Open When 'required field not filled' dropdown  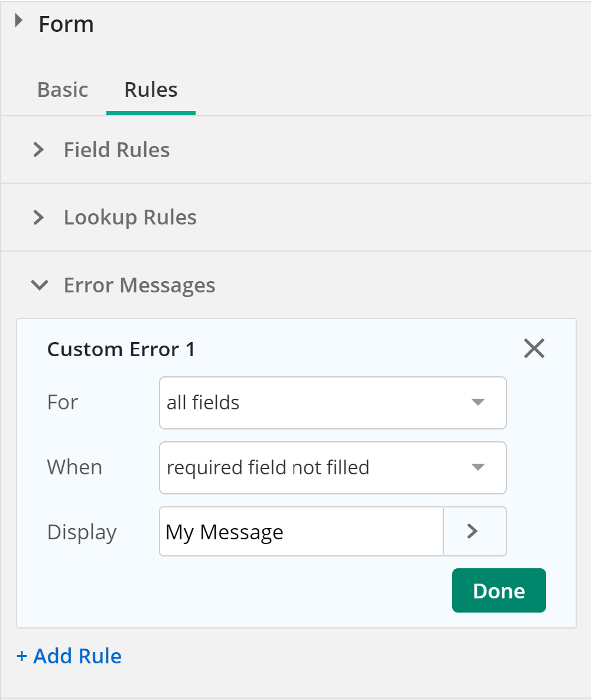pyautogui.click(x=333, y=468)
